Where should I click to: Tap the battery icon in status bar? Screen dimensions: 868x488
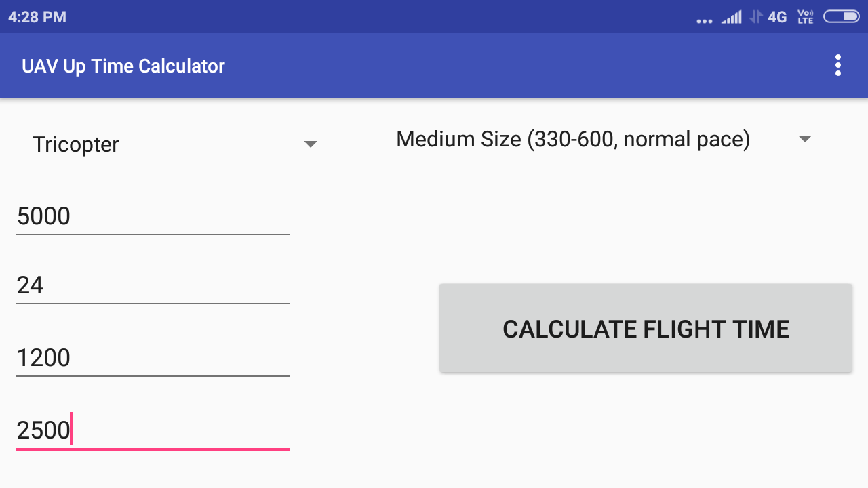point(841,16)
